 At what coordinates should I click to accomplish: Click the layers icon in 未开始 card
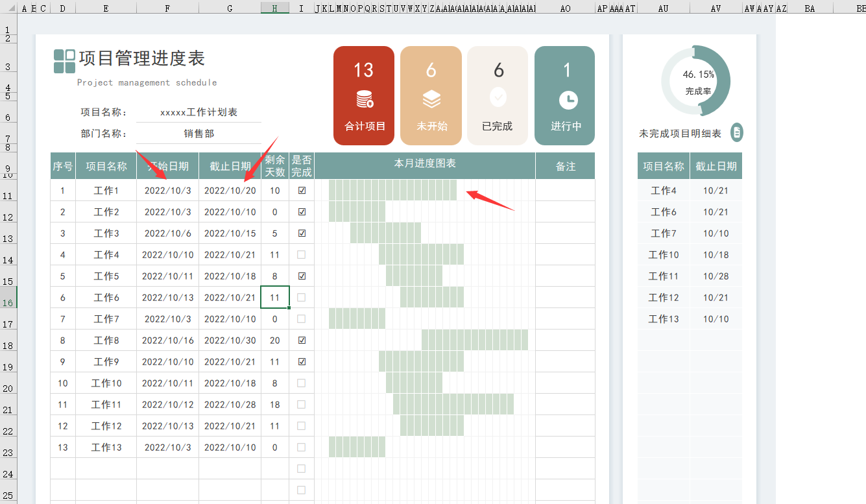click(431, 99)
